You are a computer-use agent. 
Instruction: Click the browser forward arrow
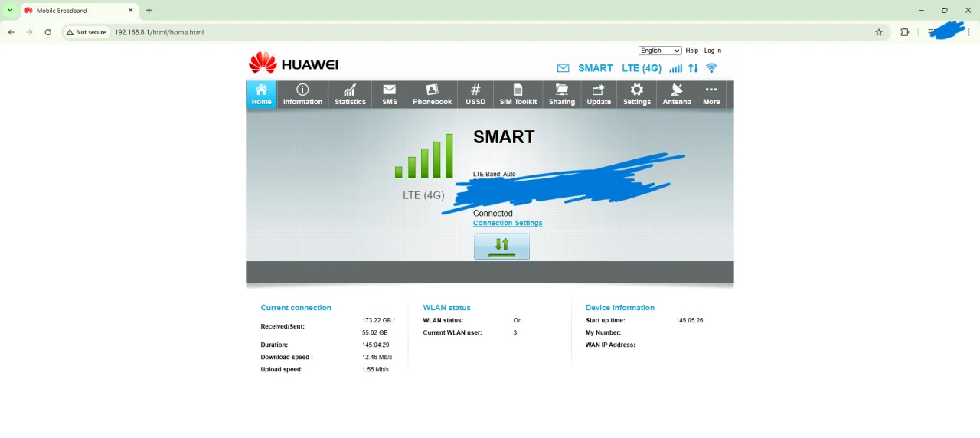point(29,32)
